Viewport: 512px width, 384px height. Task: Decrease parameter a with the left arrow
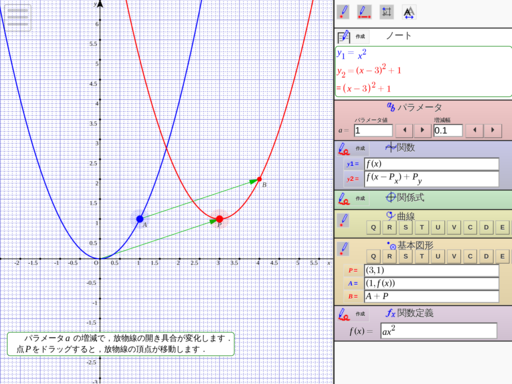click(x=404, y=130)
